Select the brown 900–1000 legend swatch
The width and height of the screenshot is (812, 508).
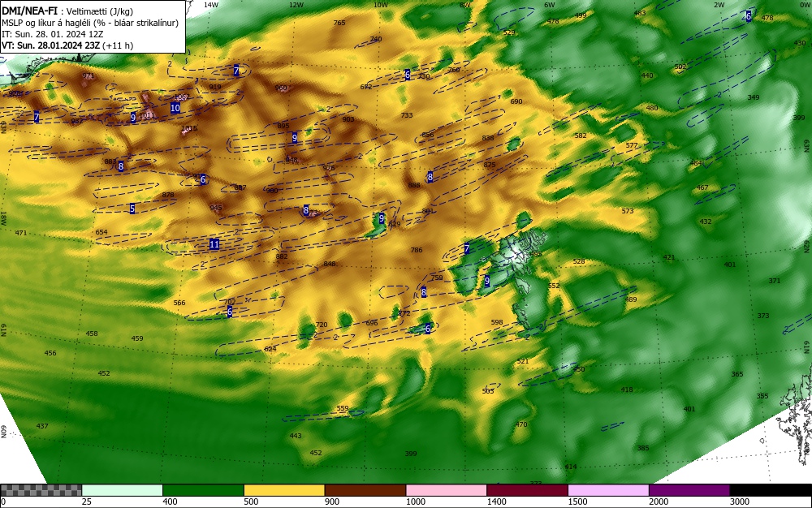tap(365, 490)
